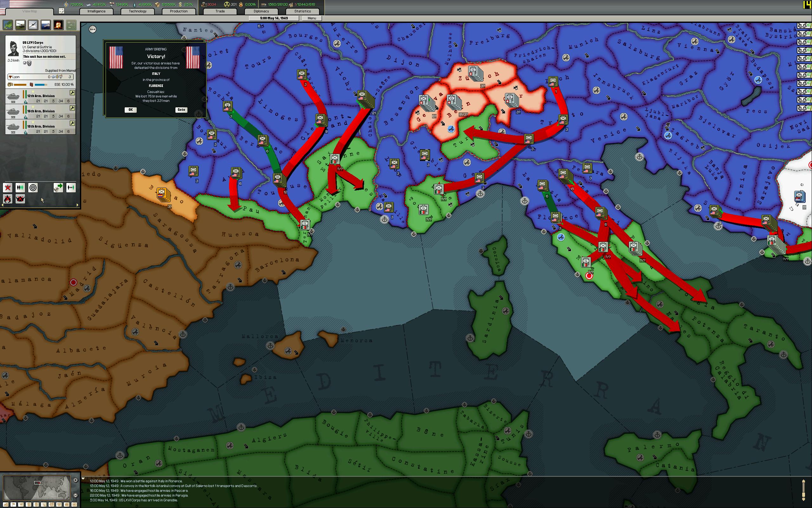Viewport: 812px width, 508px height.
Task: Click the blue fuel level bar
Action: click(41, 84)
